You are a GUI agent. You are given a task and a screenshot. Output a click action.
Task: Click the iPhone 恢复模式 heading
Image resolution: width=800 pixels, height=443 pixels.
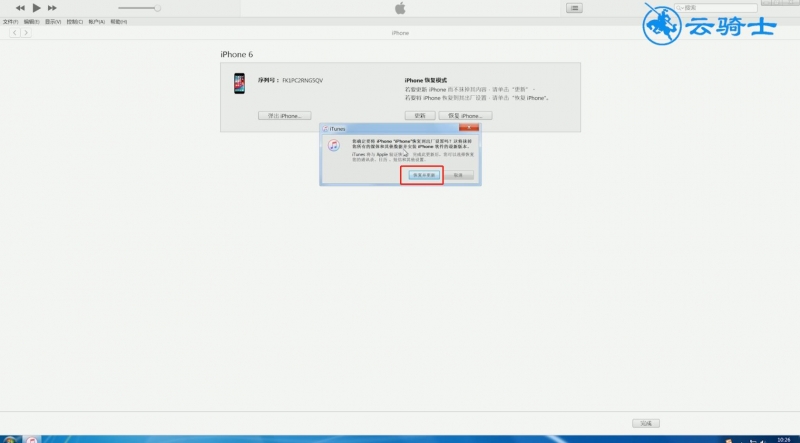click(426, 80)
